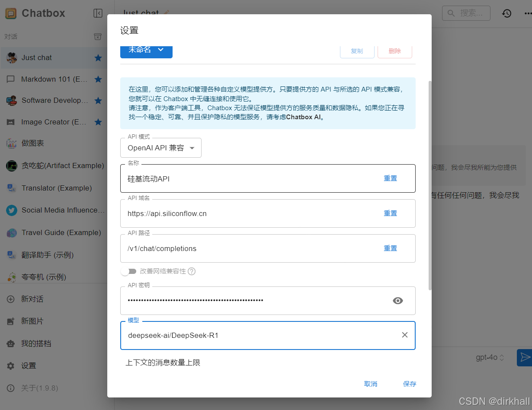Unstar the Software Developer conversation
Image resolution: width=532 pixels, height=410 pixels.
point(98,100)
